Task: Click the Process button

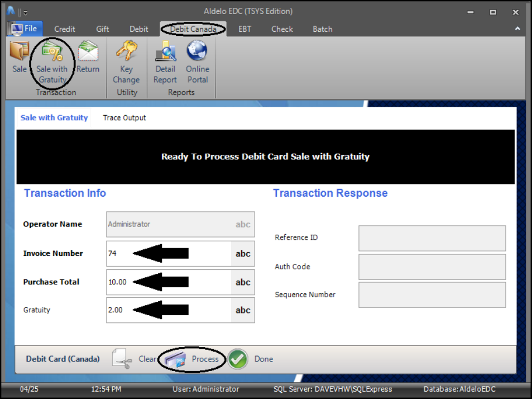Action: [193, 359]
